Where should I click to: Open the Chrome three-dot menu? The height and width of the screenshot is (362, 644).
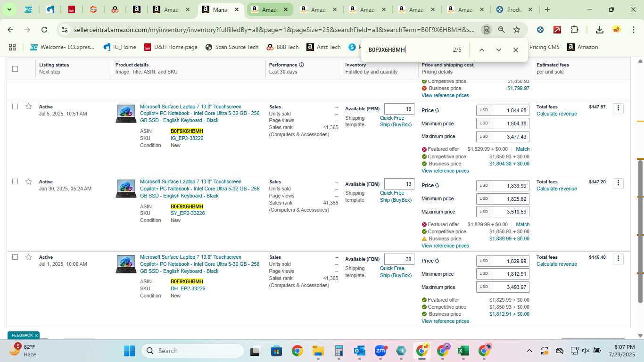coord(633,30)
